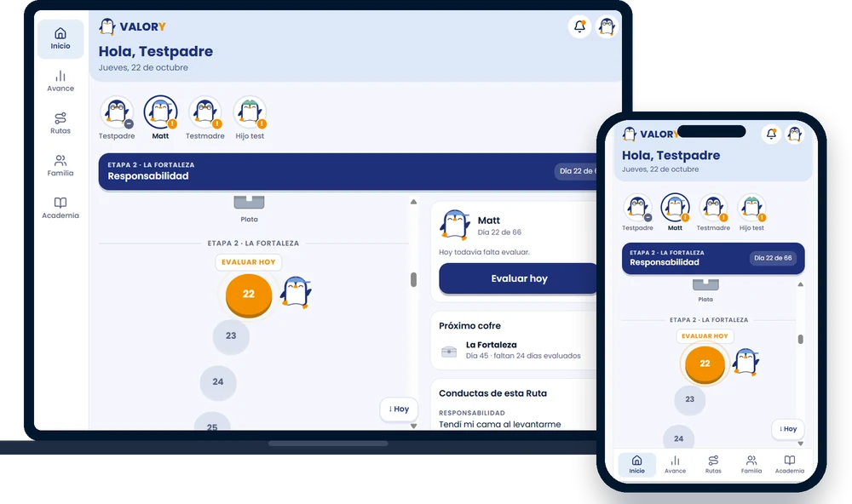Open Familia in the laptop sidebar
Viewport: 852px width, 504px height.
pyautogui.click(x=60, y=166)
